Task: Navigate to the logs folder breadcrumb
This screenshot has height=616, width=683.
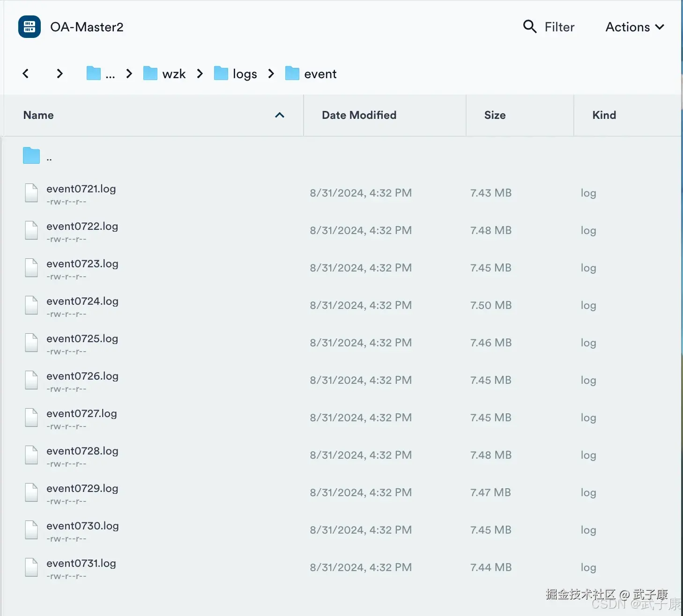Action: [235, 73]
